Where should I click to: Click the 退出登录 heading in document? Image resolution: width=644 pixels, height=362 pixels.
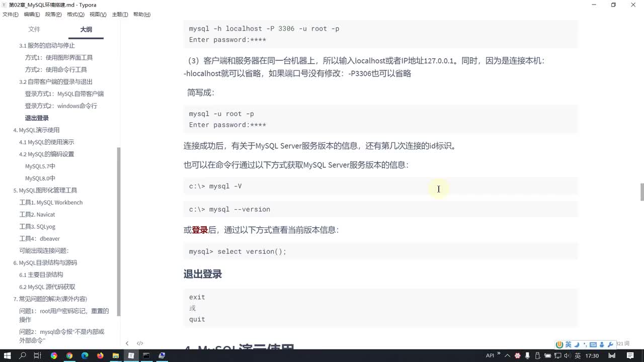point(203,274)
